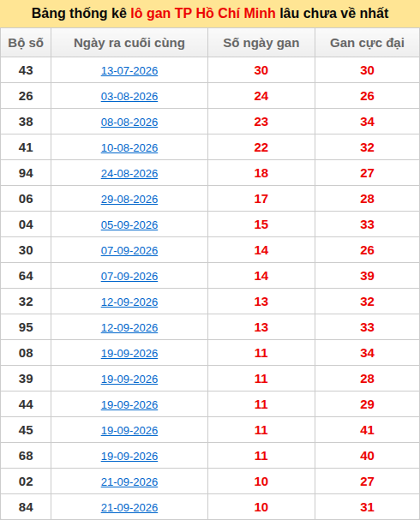This screenshot has width=420, height=520.
Task: Follow the 19-09-2026 link for number 08
Action: (x=129, y=354)
